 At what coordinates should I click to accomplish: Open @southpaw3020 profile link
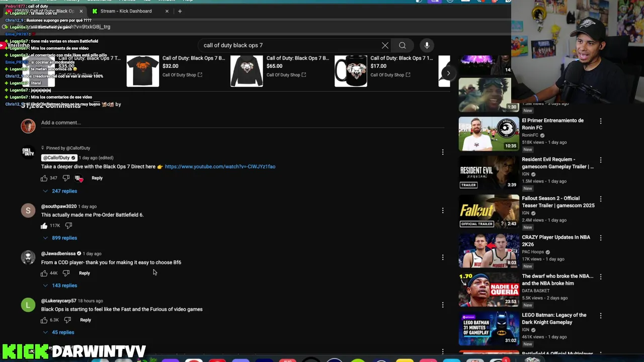point(59,206)
